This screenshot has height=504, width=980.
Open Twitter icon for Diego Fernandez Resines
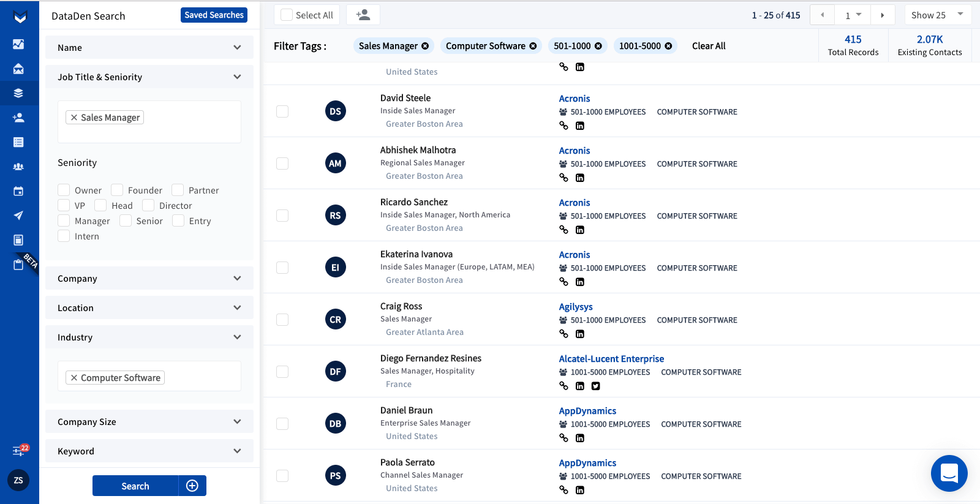(x=596, y=386)
